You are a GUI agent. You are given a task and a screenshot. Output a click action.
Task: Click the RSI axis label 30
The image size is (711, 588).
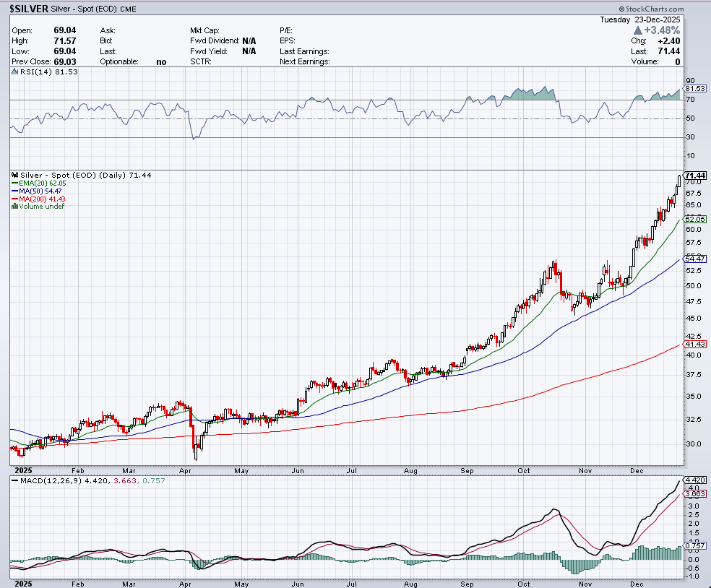tap(690, 137)
